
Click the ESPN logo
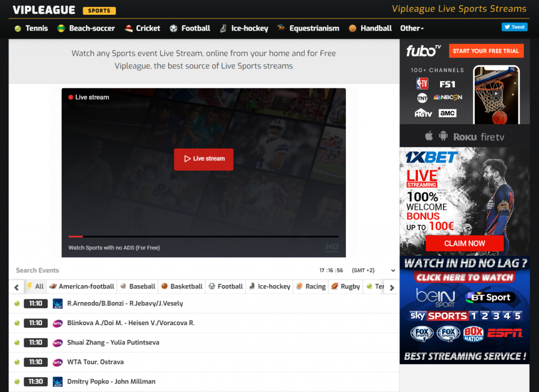point(505,333)
